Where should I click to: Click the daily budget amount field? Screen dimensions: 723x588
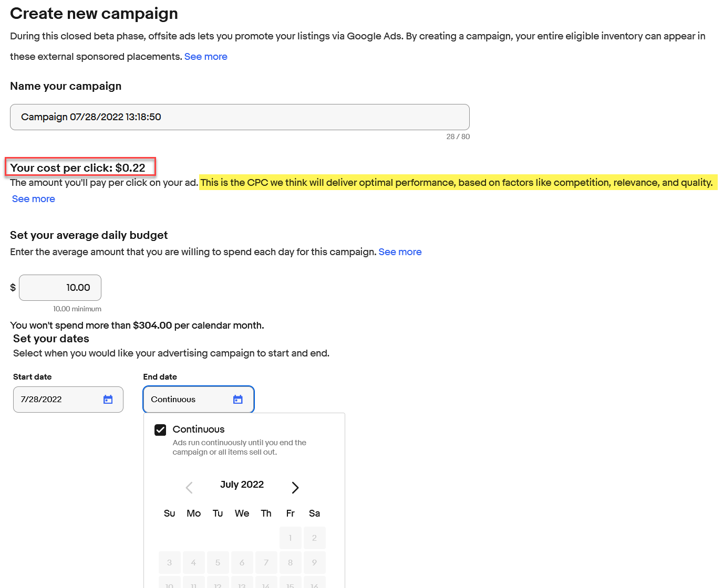[60, 288]
